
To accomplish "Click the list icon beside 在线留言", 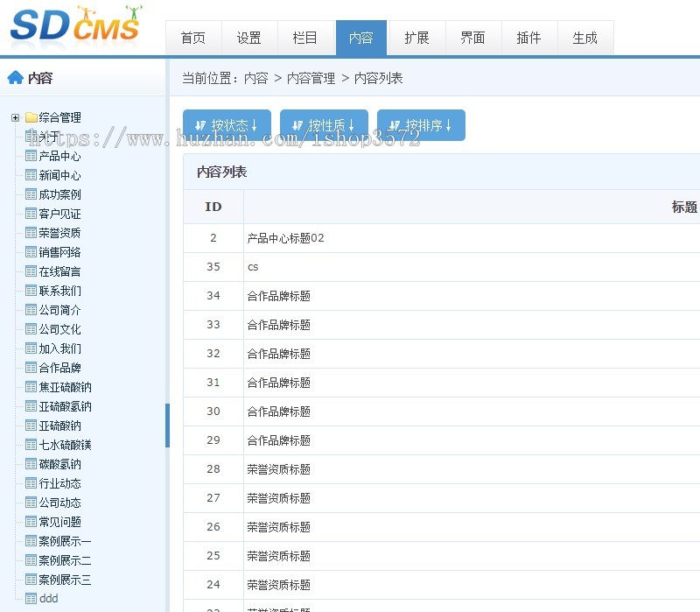I will point(29,271).
